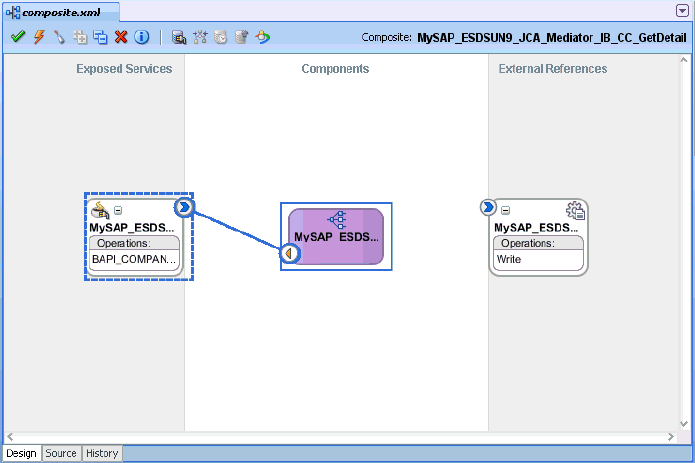
Task: Click the orange lightning bolt icon
Action: (39, 37)
